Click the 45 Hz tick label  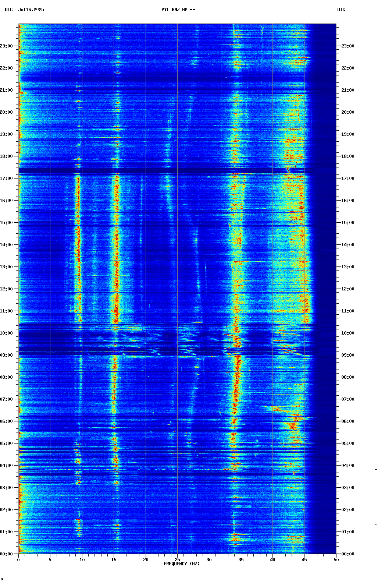(x=304, y=560)
